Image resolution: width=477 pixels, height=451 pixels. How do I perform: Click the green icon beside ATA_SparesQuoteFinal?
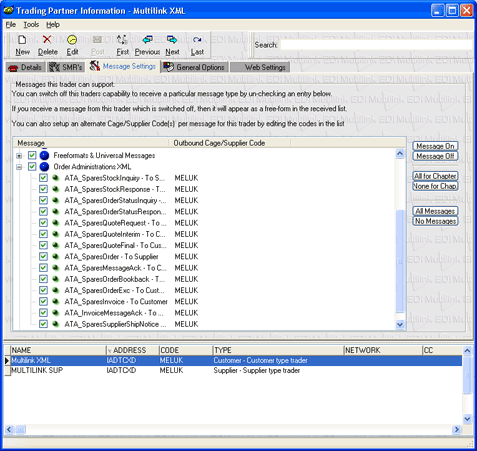tap(56, 245)
